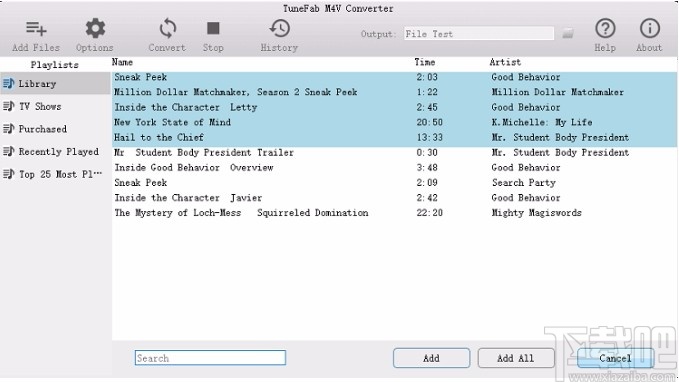Sort by the Artist column header
This screenshot has height=382, width=679.
[505, 62]
